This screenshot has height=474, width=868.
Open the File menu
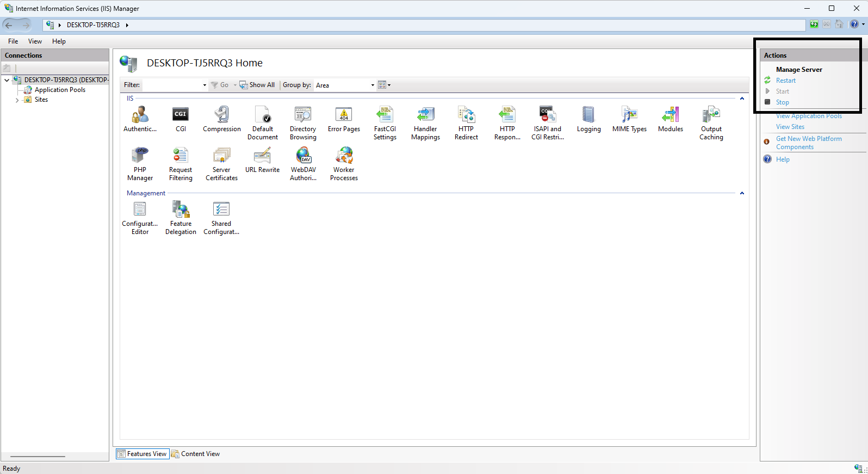13,41
